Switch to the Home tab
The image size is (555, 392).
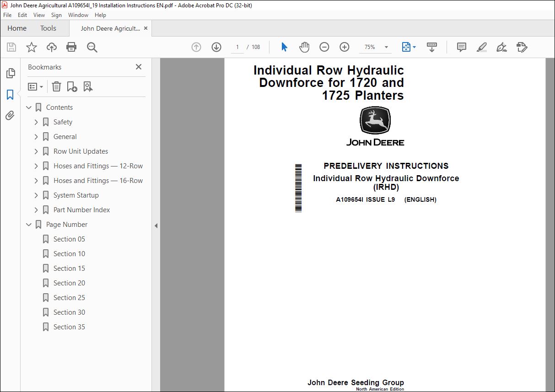click(17, 28)
